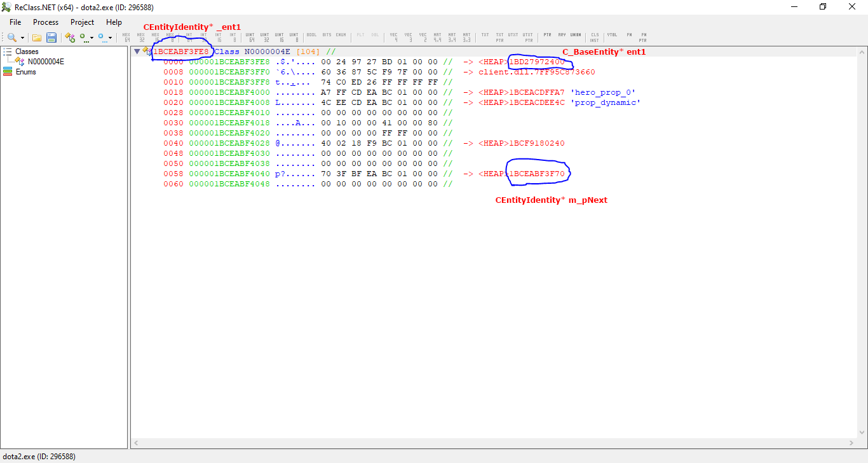The image size is (868, 463).
Task: Set node type to VEC 4
Action: coord(393,38)
